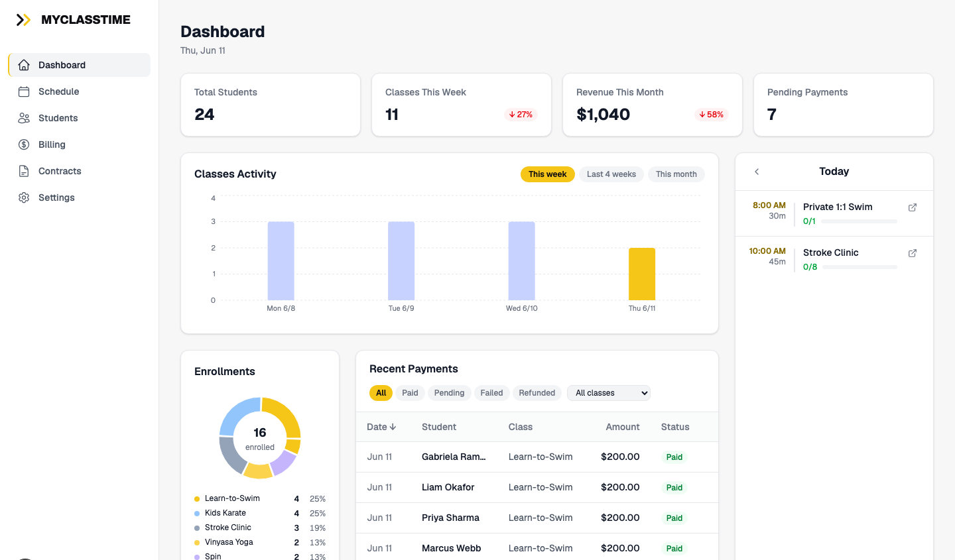
Task: Click the Student column header
Action: click(x=439, y=427)
